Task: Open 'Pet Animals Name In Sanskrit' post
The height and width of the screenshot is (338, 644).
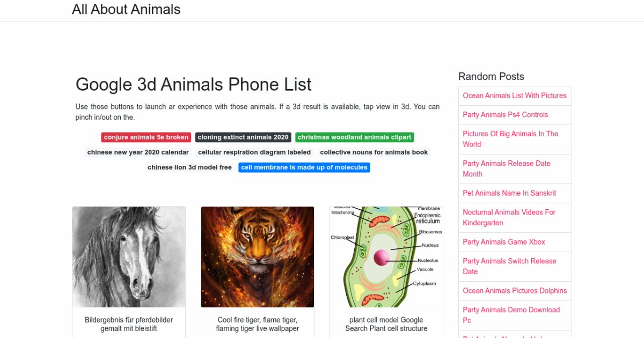Action: point(509,193)
